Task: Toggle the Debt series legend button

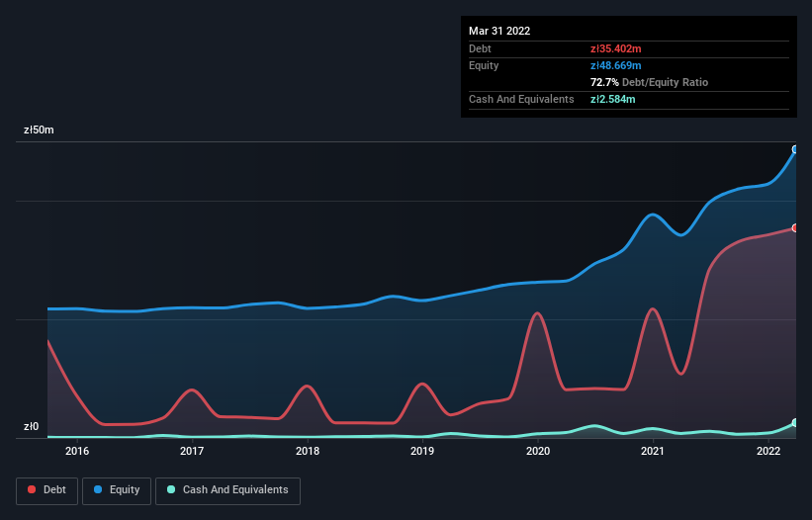Action: point(47,490)
